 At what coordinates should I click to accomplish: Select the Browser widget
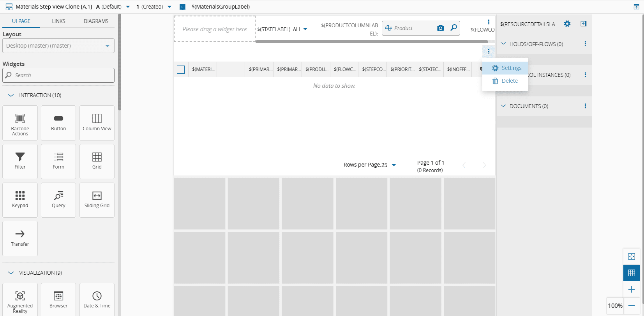pyautogui.click(x=58, y=300)
